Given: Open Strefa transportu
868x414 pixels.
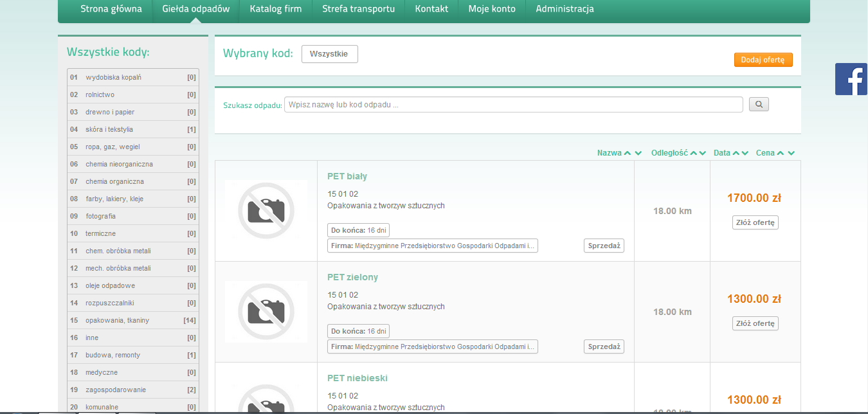Looking at the screenshot, I should pos(359,9).
